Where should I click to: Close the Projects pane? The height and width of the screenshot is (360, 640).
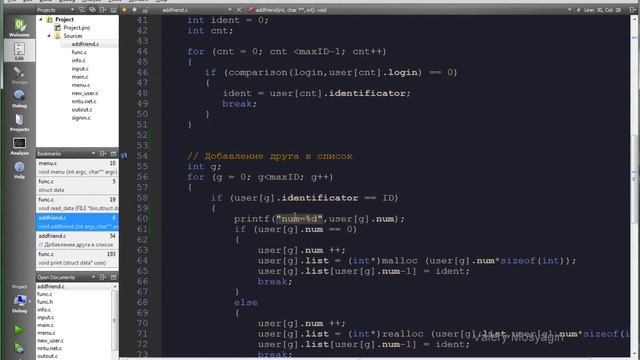point(113,10)
